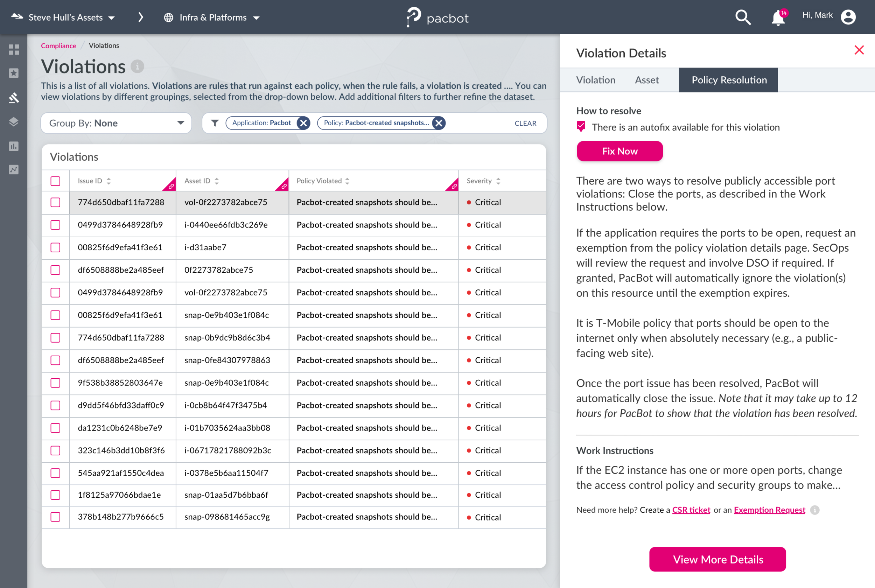This screenshot has height=588, width=875.
Task: Check the row with issue 378b148b277b9666c5
Action: [56, 517]
